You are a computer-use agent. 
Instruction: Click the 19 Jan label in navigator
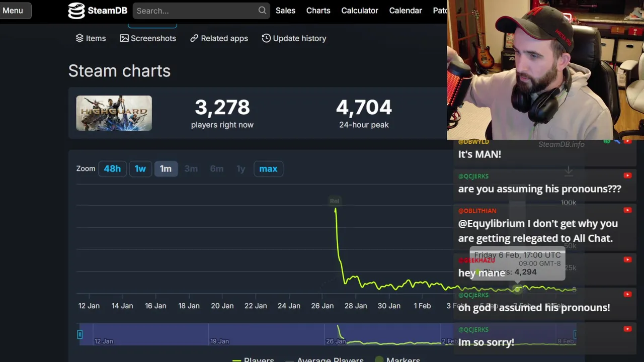click(x=219, y=341)
